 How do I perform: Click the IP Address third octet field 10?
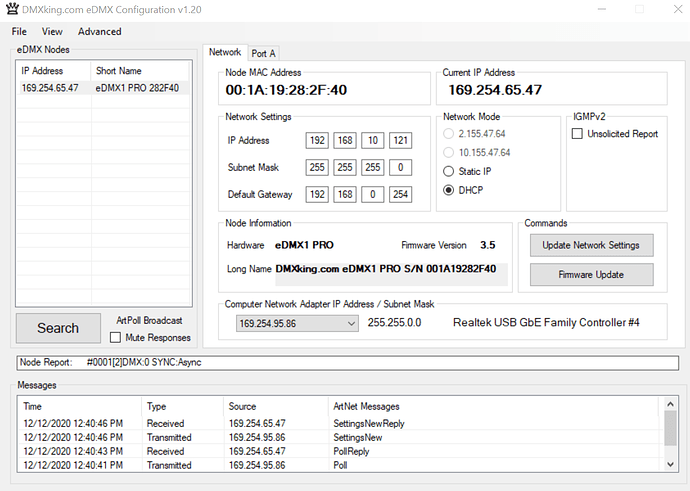coord(373,140)
